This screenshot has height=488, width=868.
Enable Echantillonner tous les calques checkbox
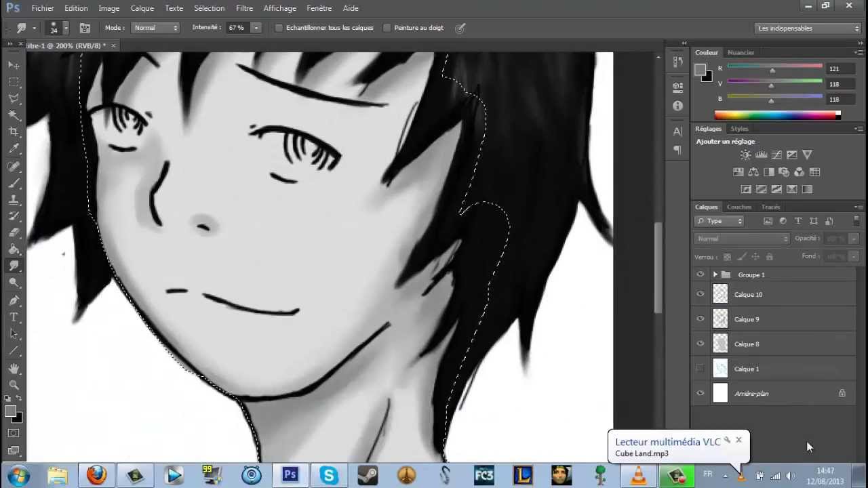click(x=279, y=28)
